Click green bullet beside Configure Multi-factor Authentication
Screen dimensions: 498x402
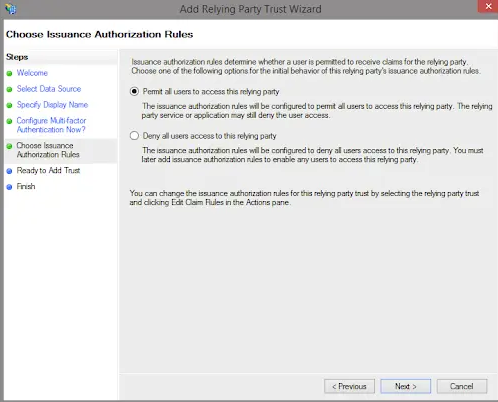(9, 121)
